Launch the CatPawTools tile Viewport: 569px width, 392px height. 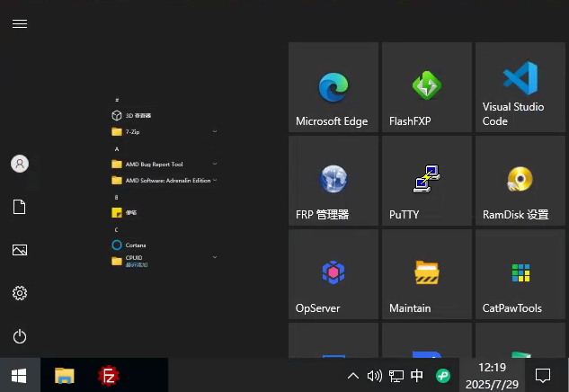coord(520,274)
